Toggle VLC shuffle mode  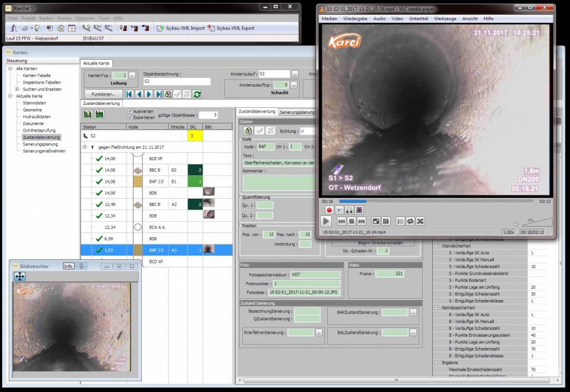(x=420, y=221)
